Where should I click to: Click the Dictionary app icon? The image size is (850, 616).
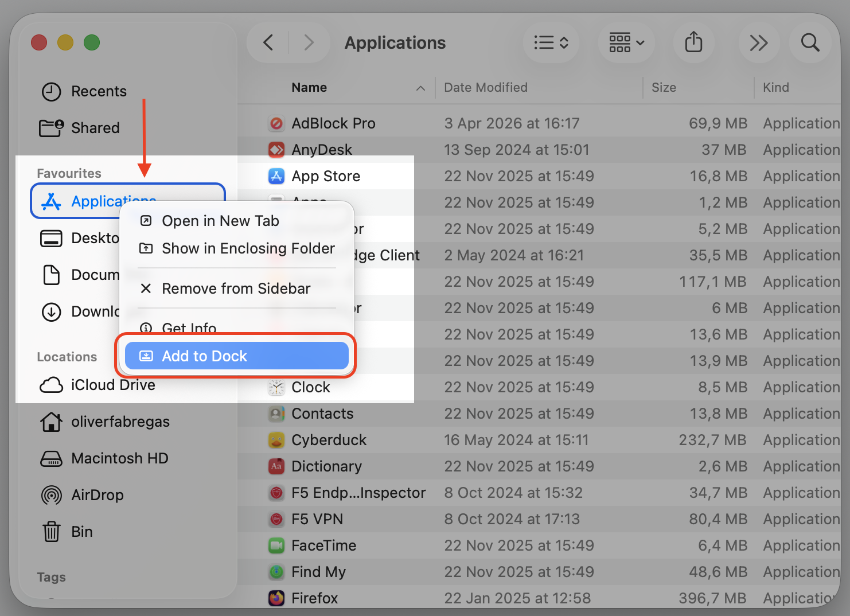[x=276, y=466]
